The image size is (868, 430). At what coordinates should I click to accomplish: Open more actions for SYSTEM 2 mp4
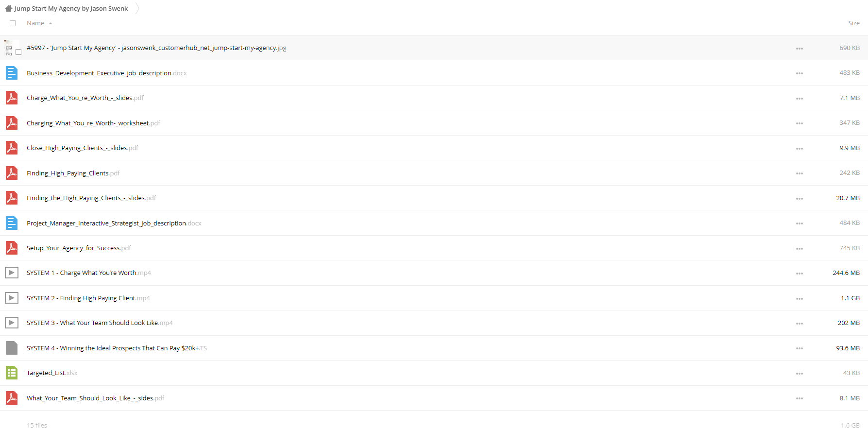(x=799, y=299)
